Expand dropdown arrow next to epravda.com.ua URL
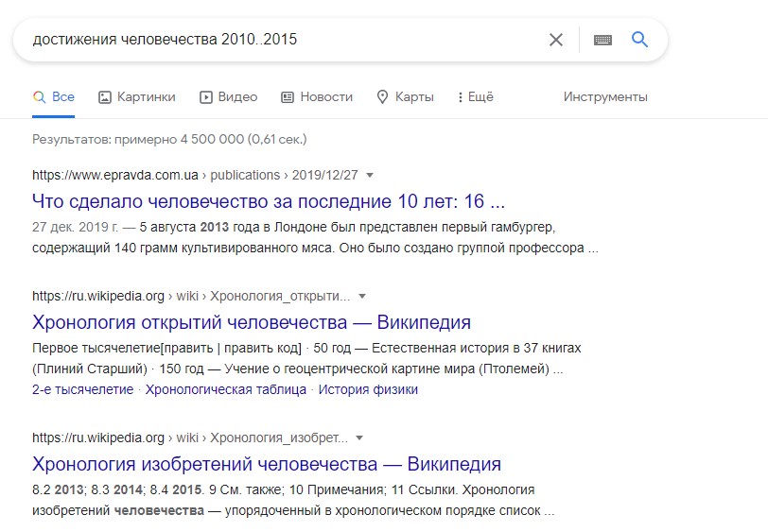This screenshot has height=532, width=768. (370, 175)
